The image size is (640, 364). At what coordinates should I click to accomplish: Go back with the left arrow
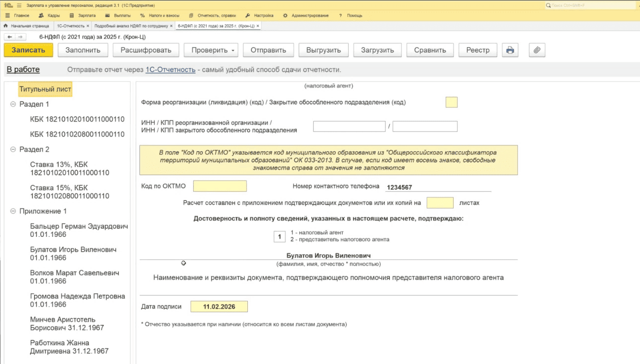(x=9, y=37)
